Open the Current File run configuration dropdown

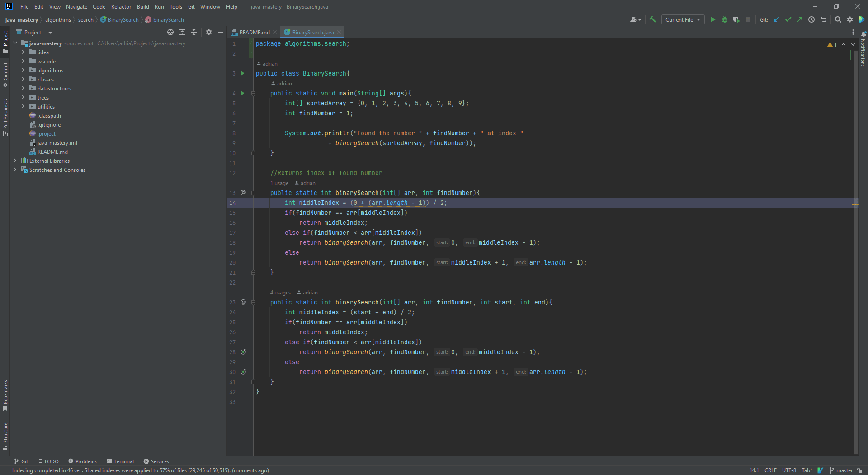click(x=683, y=20)
